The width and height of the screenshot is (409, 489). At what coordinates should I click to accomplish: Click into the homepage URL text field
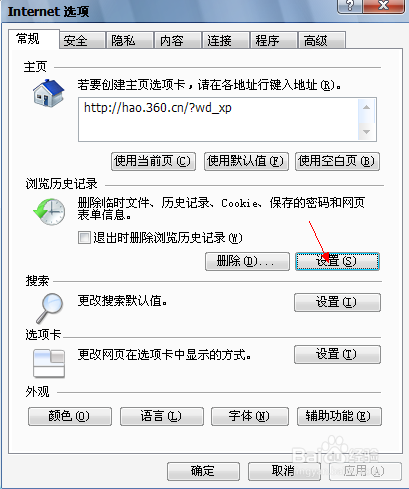pyautogui.click(x=218, y=120)
